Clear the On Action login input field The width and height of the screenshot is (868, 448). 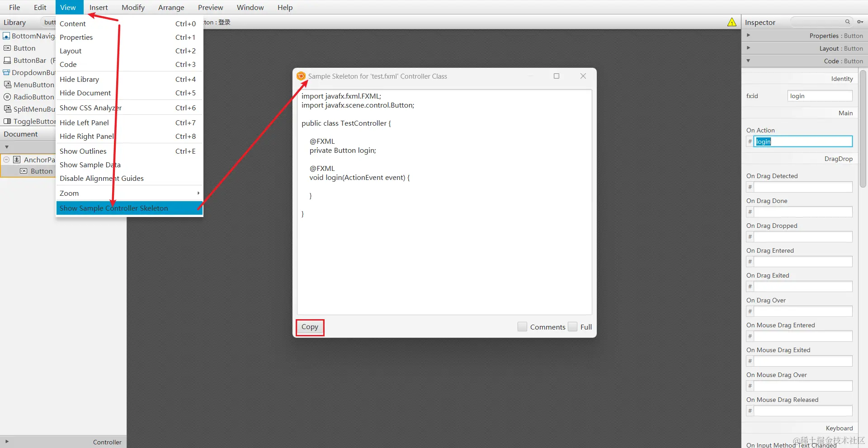pos(802,141)
